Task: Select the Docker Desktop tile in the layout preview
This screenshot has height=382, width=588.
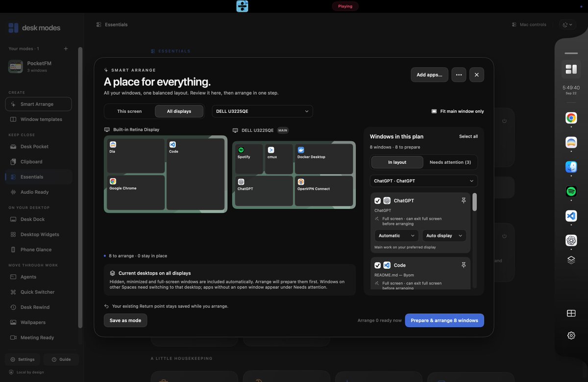Action: pos(324,158)
